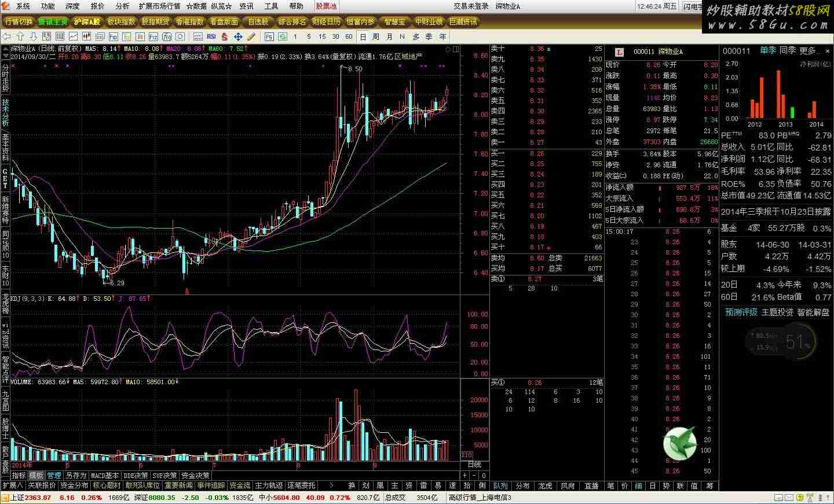
Task: Select the RSI indicator toolbar icon
Action: pyautogui.click(x=211, y=36)
